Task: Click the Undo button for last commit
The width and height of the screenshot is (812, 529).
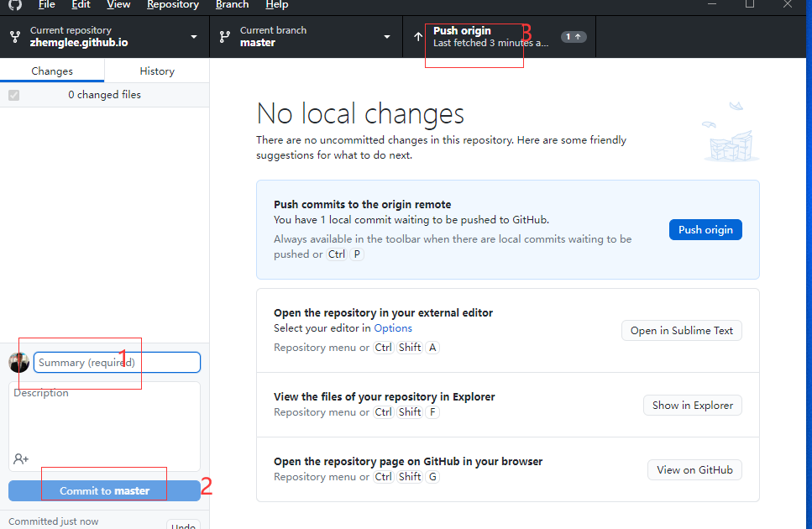Action: coord(183,524)
